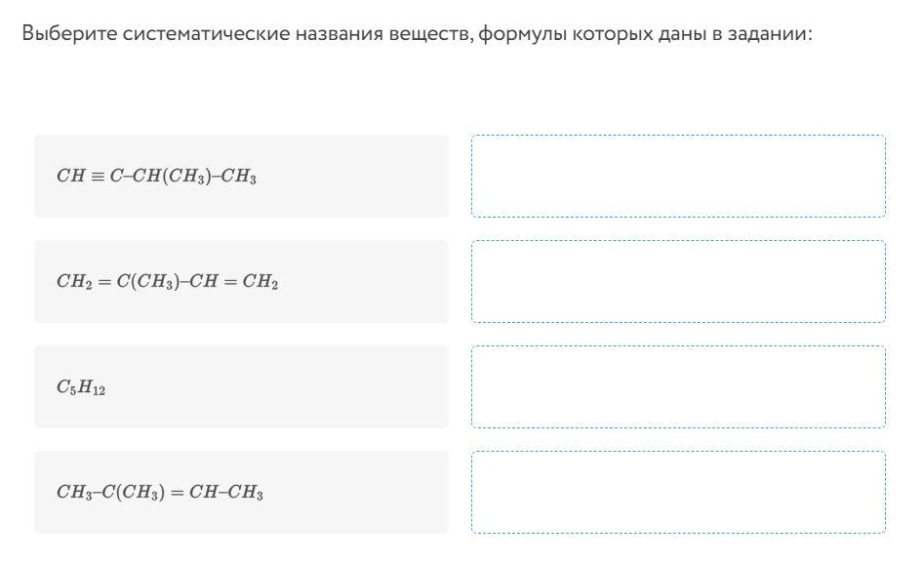Click the C5H12 formula text
The image size is (924, 563).
click(x=81, y=387)
